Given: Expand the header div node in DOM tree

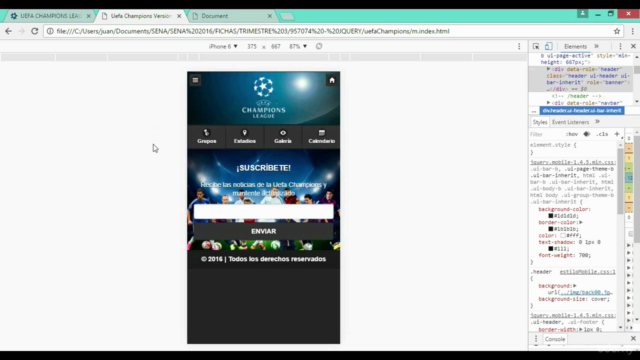Looking at the screenshot, I should [x=549, y=69].
